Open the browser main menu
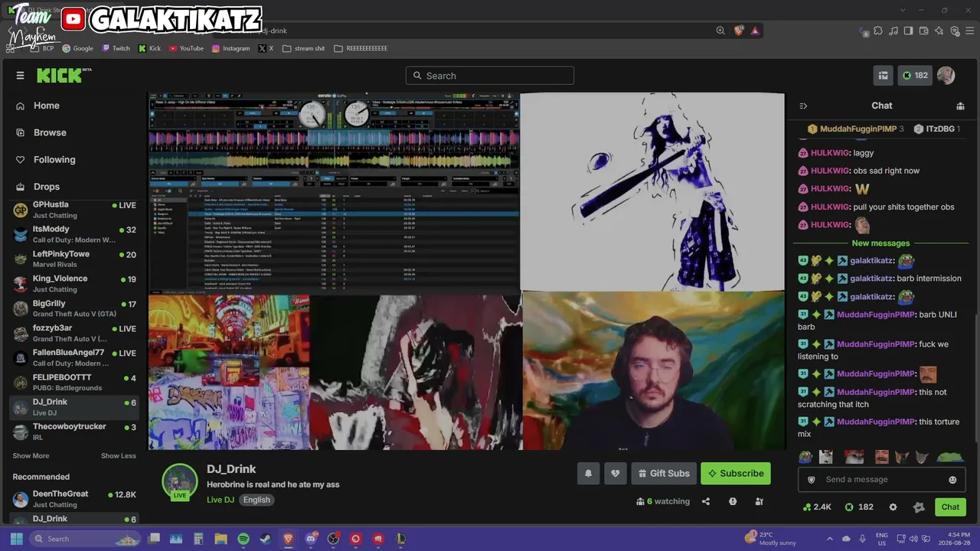 [x=970, y=31]
